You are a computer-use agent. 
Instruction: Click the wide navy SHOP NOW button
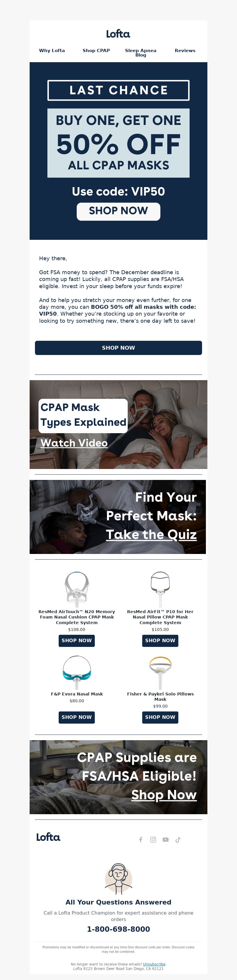point(118,348)
